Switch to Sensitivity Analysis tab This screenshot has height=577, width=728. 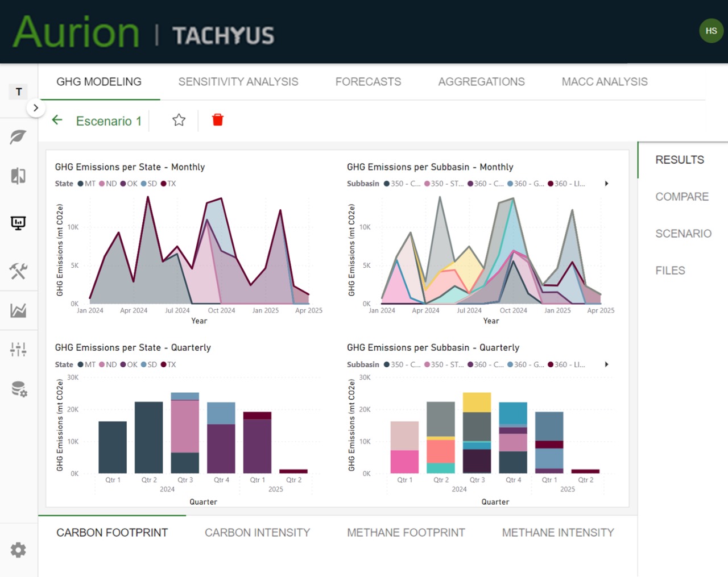click(x=238, y=82)
